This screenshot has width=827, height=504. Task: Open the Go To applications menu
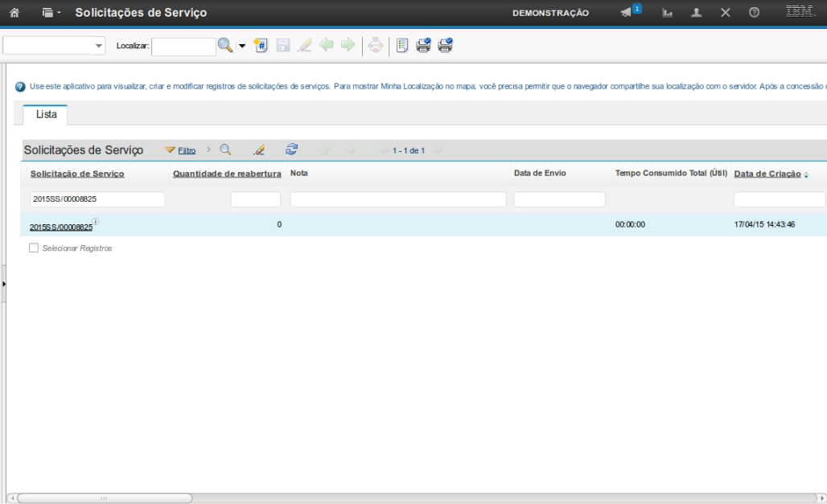pyautogui.click(x=51, y=13)
